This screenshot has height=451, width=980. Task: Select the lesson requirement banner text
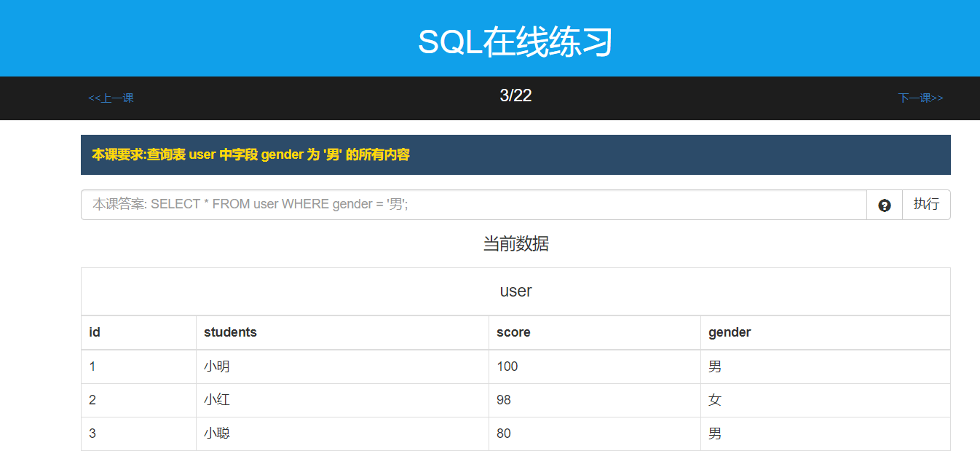coord(250,155)
